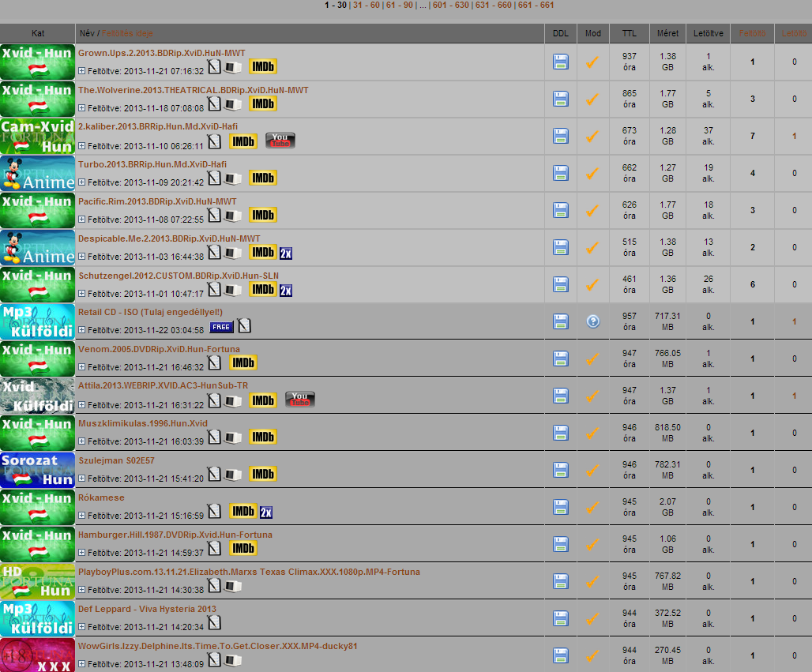Click the FREE badge on Retail CD - ISO row

point(221,327)
